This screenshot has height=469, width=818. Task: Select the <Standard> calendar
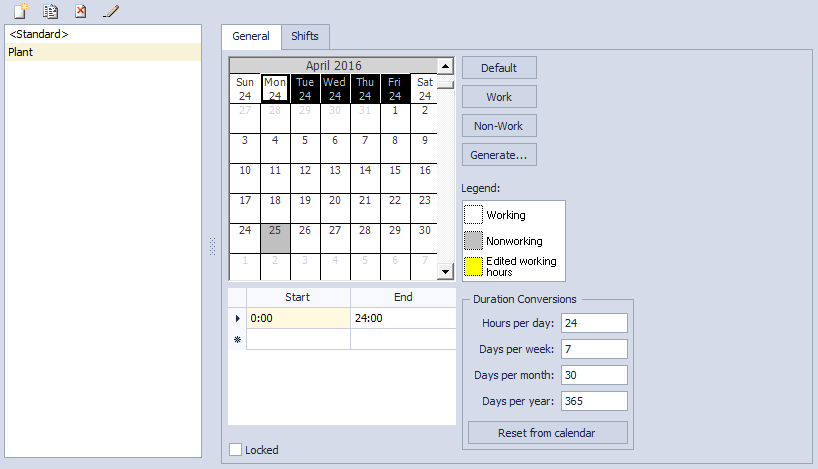pos(40,34)
